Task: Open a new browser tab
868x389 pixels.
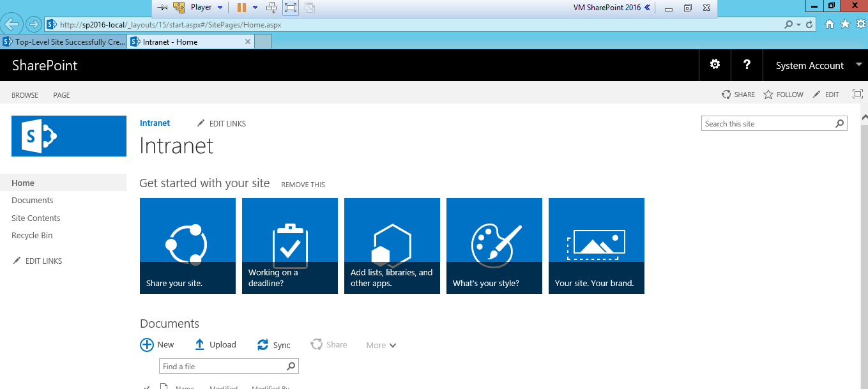Action: tap(263, 42)
